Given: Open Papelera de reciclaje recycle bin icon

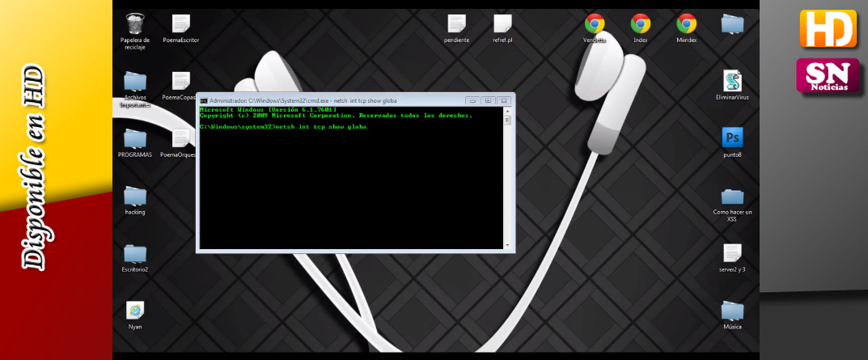Looking at the screenshot, I should click(135, 25).
